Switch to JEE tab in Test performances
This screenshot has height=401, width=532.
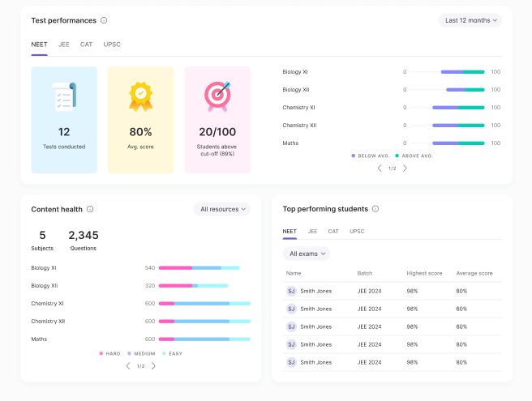pos(64,45)
